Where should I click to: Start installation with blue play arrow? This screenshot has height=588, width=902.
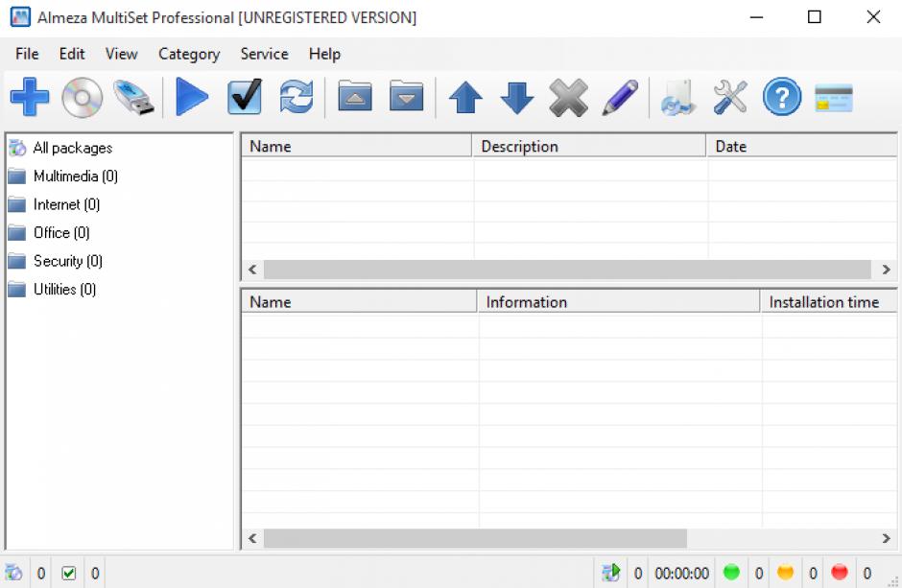[192, 97]
